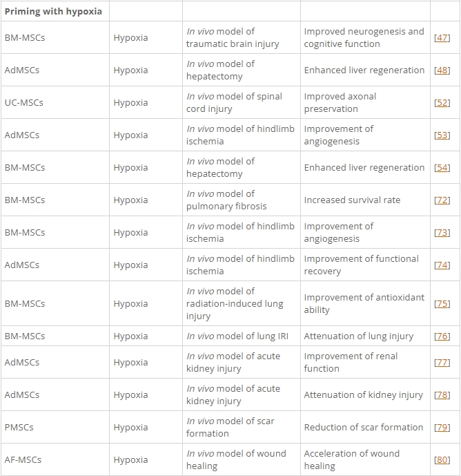The image size is (461, 476).
Task: Open reference link 47
Action: pos(442,37)
